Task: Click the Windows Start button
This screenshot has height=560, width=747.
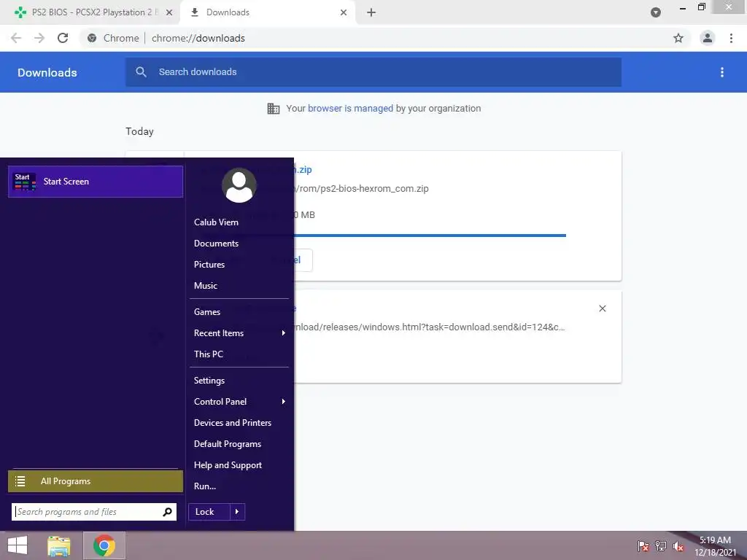Action: (18, 545)
